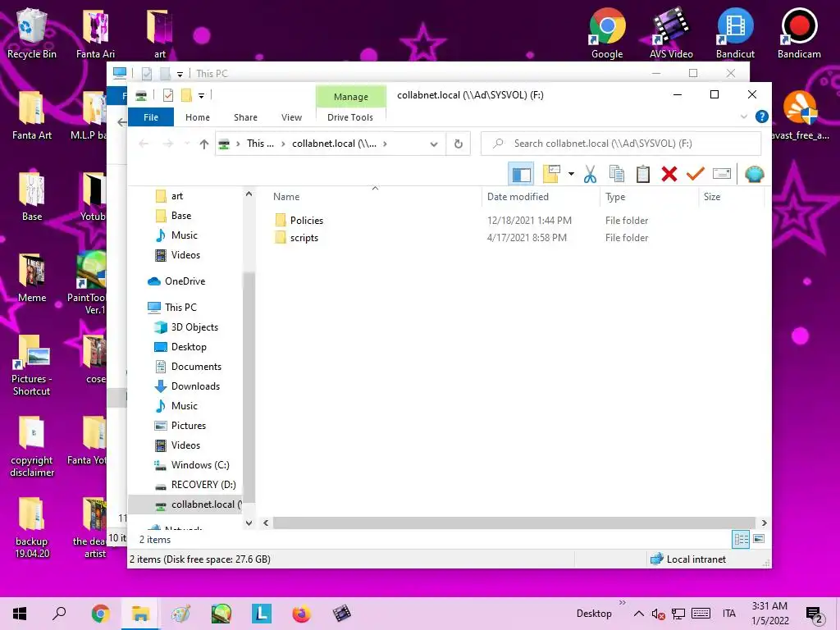Screen dimensions: 840x630
Task: Open the File ribbon tab
Action: (151, 117)
